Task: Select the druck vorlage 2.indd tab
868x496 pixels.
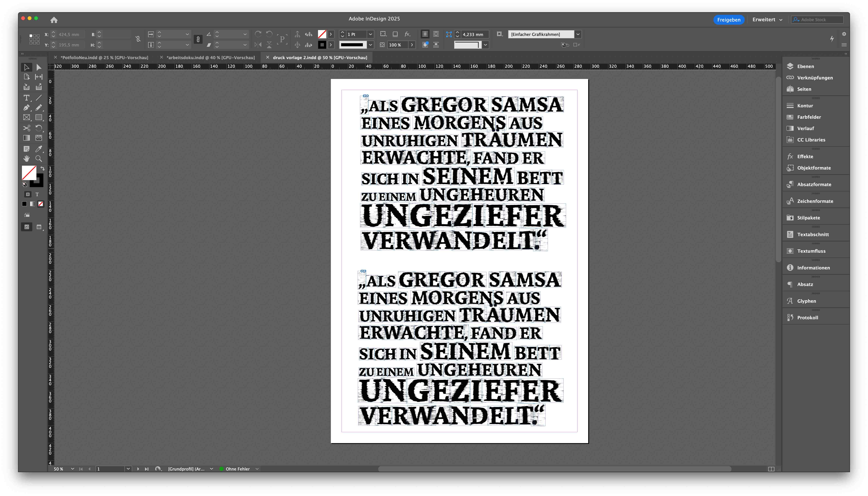Action: [320, 57]
